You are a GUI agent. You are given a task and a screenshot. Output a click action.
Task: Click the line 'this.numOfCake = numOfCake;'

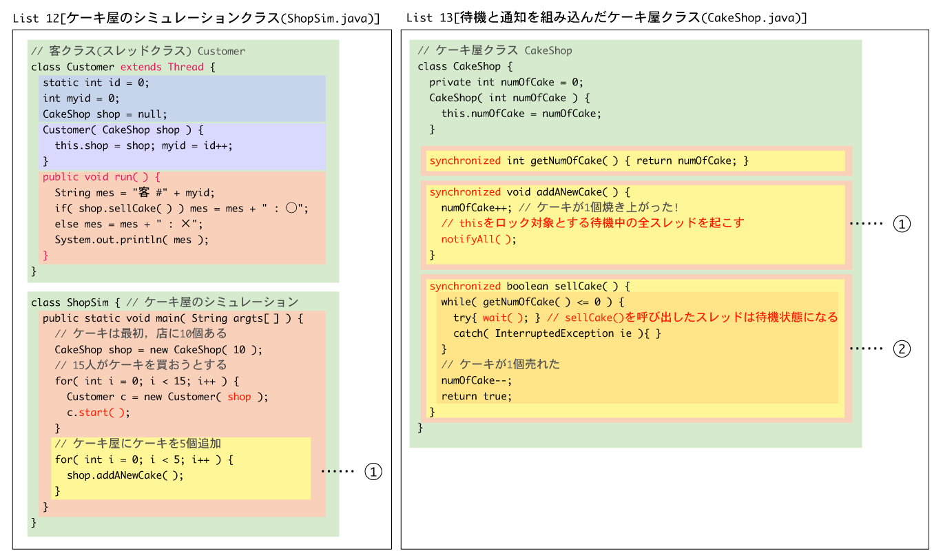tap(521, 114)
